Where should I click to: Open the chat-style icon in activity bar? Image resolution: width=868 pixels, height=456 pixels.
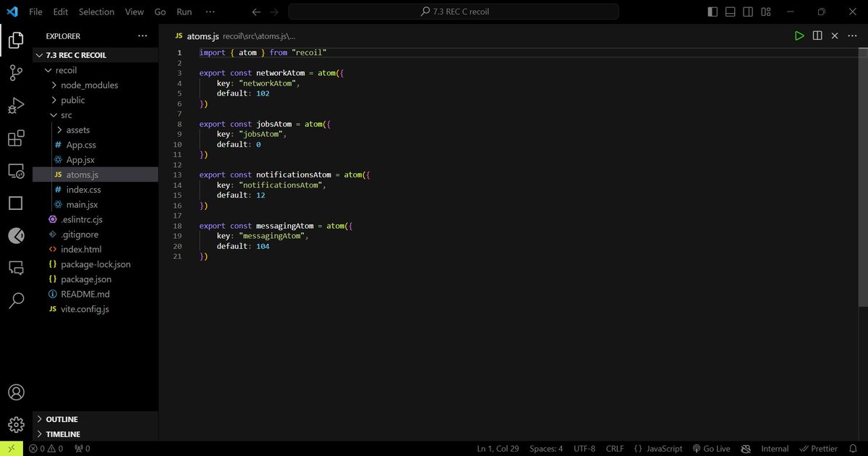coord(16,268)
